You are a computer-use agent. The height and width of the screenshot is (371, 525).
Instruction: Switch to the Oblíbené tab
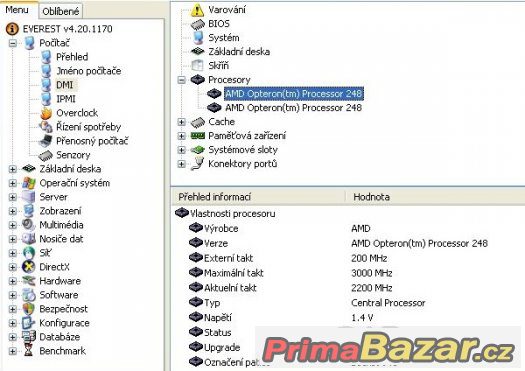(61, 11)
